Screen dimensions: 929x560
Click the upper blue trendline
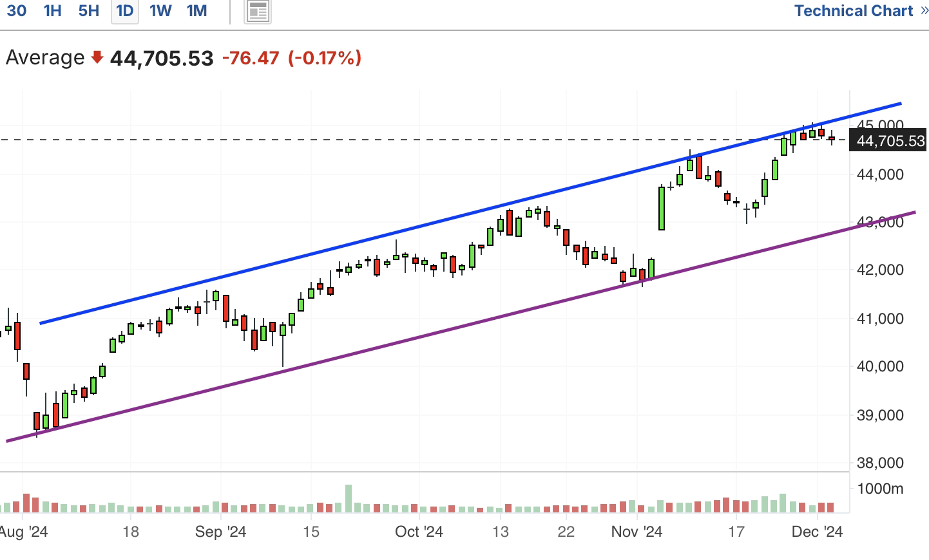coord(470,213)
